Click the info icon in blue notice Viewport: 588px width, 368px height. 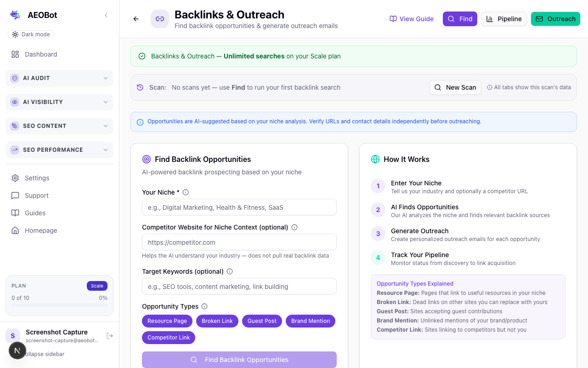tap(140, 122)
